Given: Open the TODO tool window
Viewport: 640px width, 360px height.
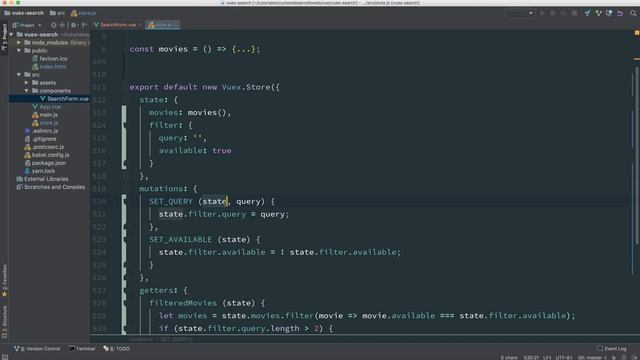Looking at the screenshot, I should pos(117,349).
